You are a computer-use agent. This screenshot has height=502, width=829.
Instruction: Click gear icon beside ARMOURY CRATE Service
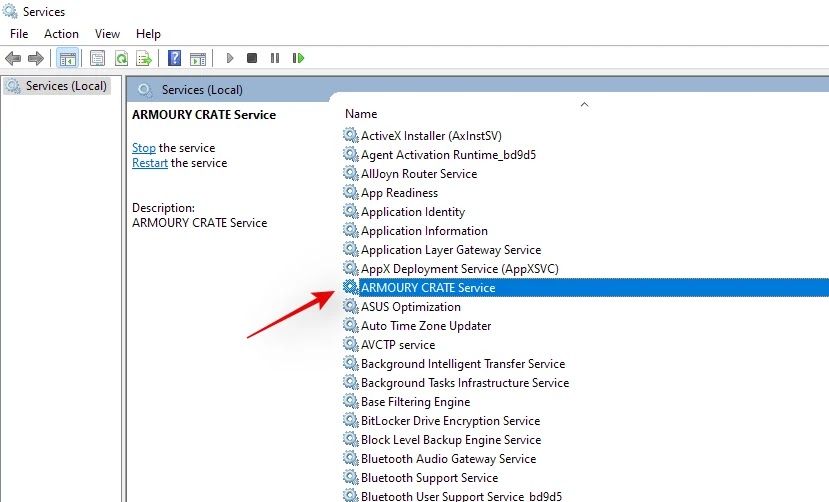pyautogui.click(x=351, y=287)
